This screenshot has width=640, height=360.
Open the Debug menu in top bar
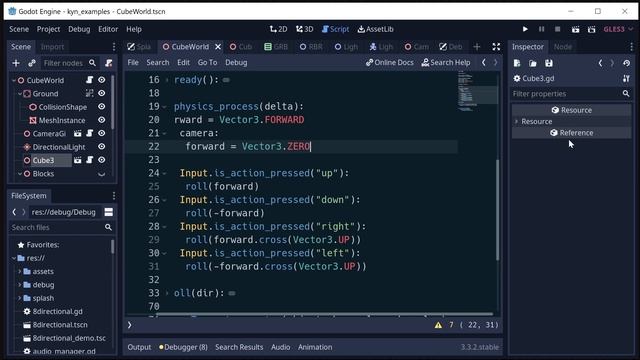pyautogui.click(x=79, y=29)
